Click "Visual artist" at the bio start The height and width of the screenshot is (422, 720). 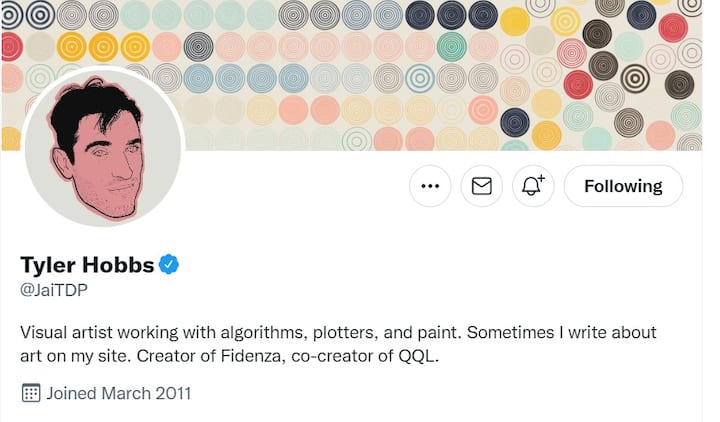pyautogui.click(x=69, y=332)
